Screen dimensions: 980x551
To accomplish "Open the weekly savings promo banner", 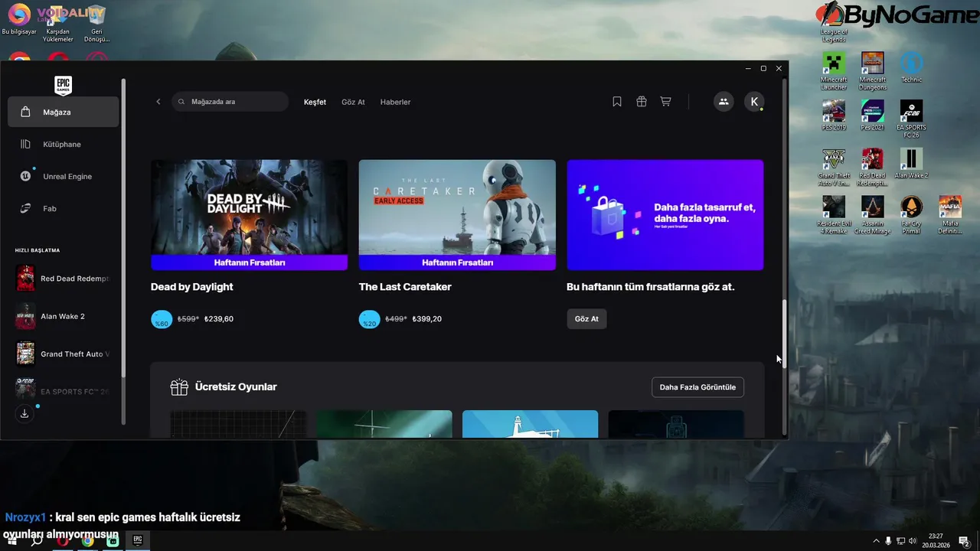I will (665, 215).
